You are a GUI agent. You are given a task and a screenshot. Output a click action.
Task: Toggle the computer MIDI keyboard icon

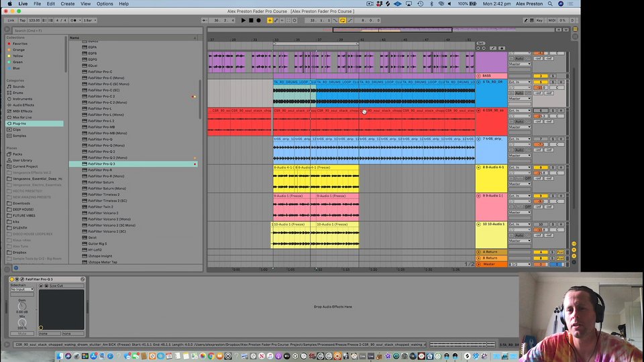(532, 20)
